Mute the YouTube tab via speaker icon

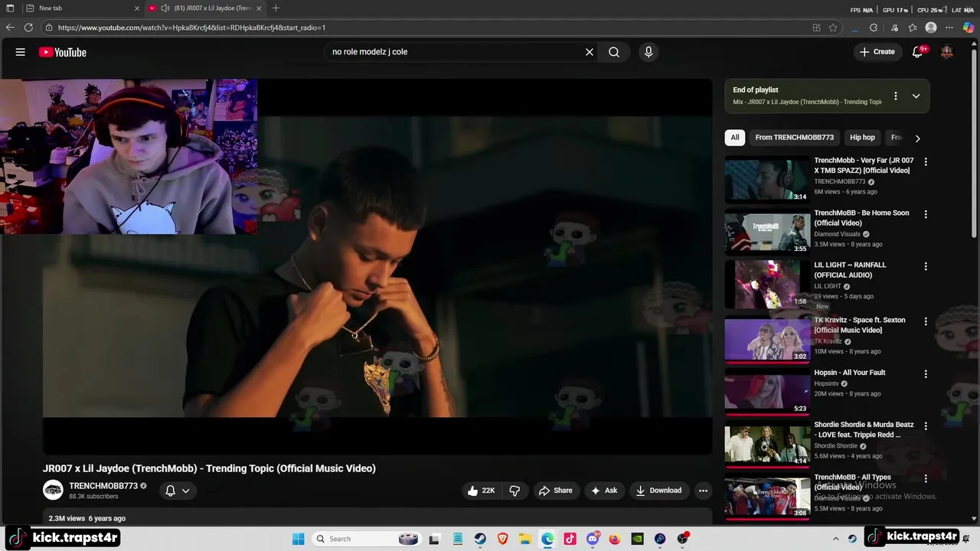165,8
